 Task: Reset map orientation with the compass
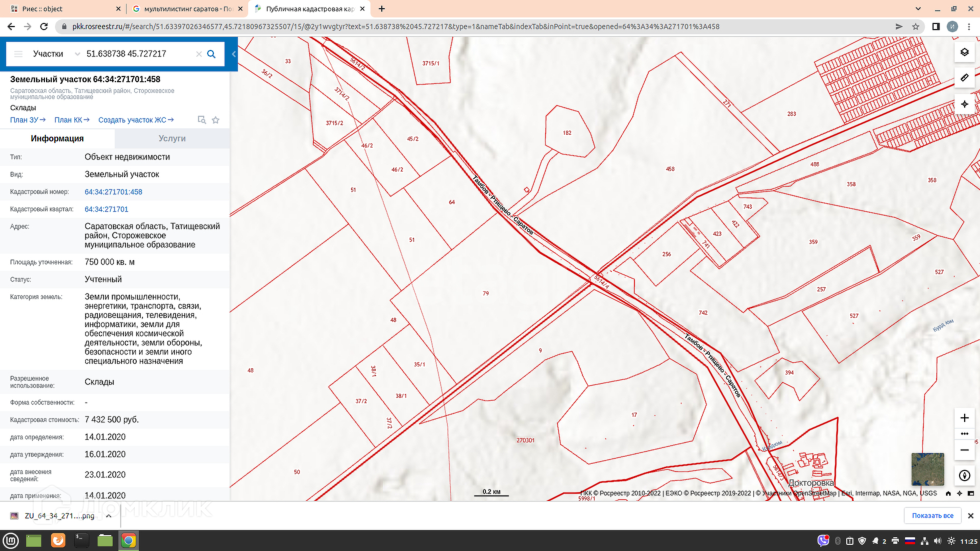(964, 475)
